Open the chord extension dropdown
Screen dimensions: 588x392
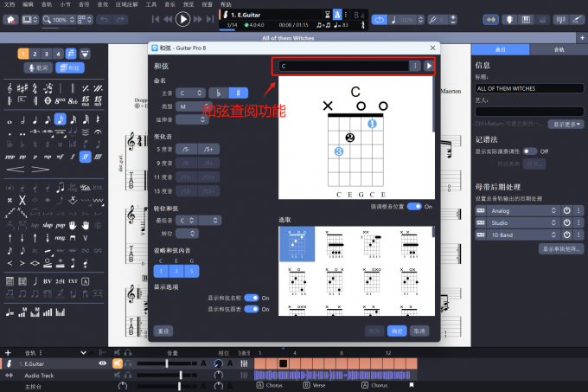click(192, 119)
